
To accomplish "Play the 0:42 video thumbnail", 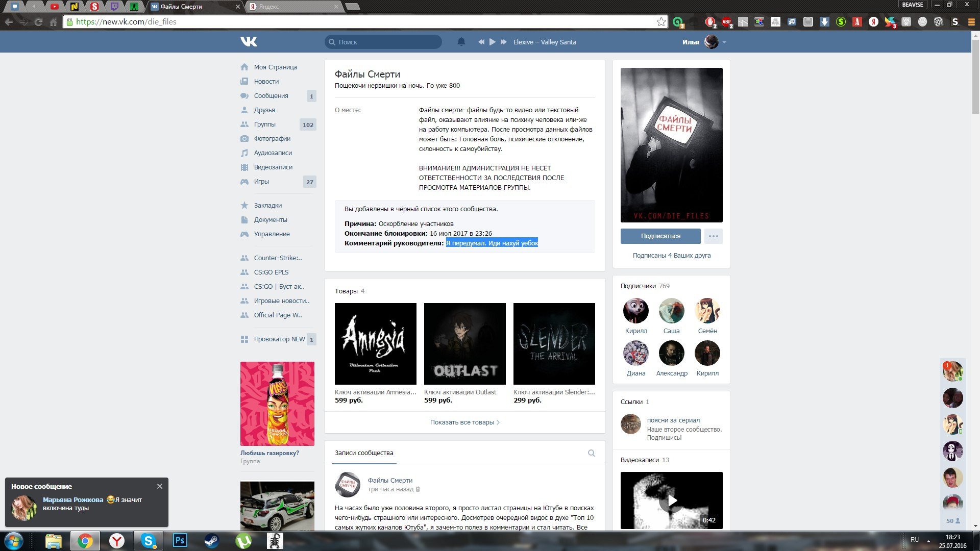I will (671, 500).
